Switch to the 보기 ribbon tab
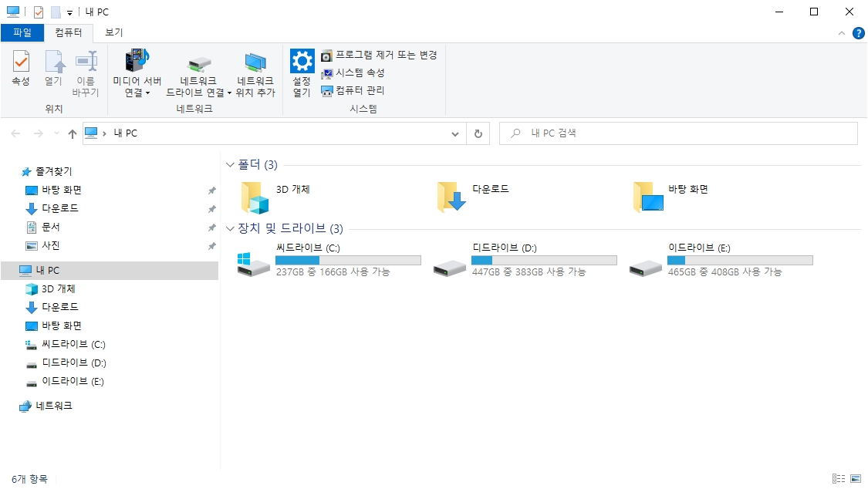This screenshot has width=868, height=489. 113,32
